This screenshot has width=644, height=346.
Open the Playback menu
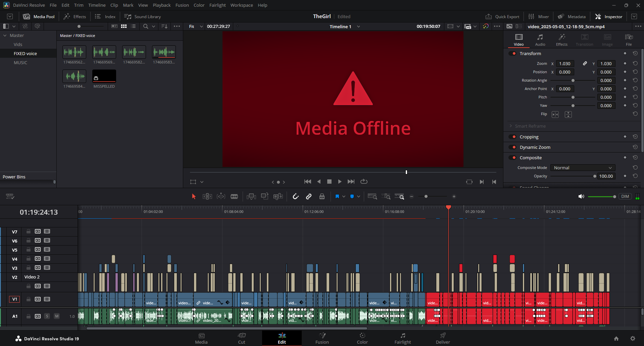tap(162, 5)
